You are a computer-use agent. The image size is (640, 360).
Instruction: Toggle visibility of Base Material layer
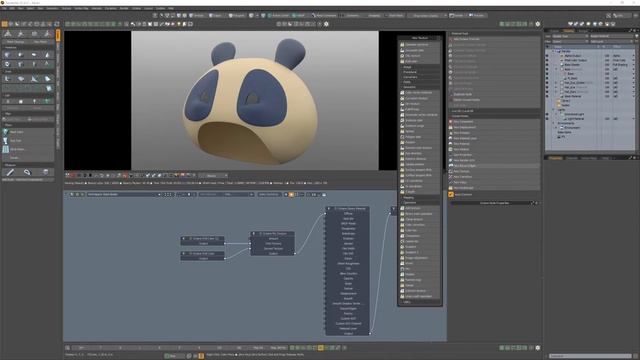point(547,96)
